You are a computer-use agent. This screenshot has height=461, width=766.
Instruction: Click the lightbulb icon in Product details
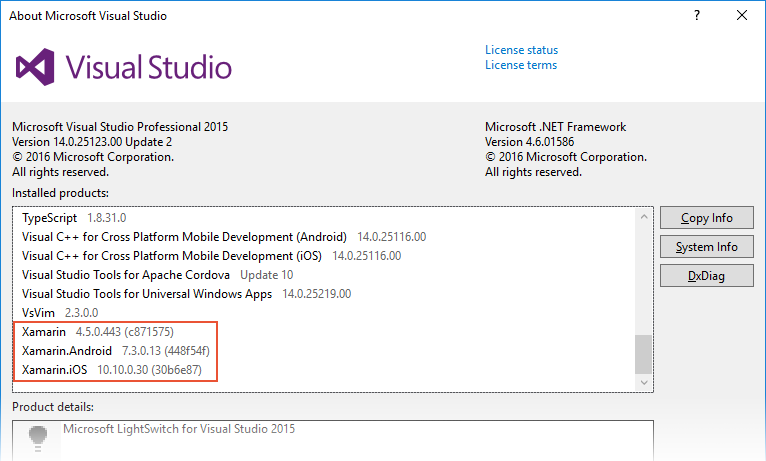38,438
